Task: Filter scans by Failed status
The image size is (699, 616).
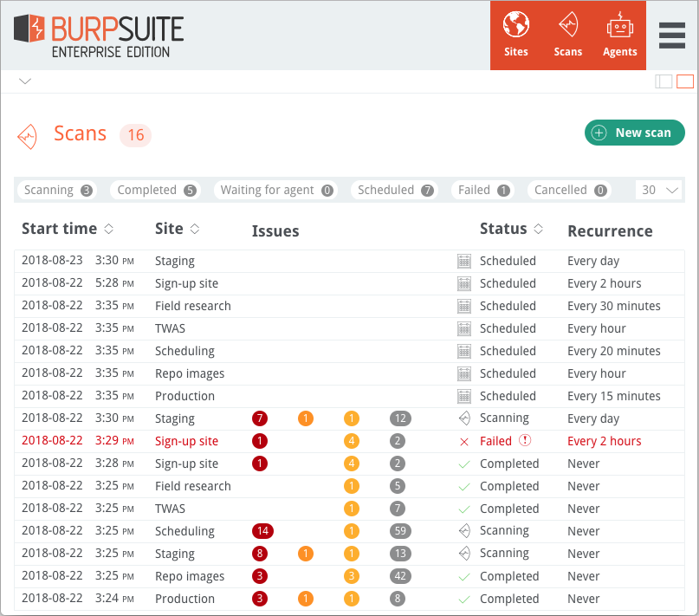Action: click(x=482, y=190)
